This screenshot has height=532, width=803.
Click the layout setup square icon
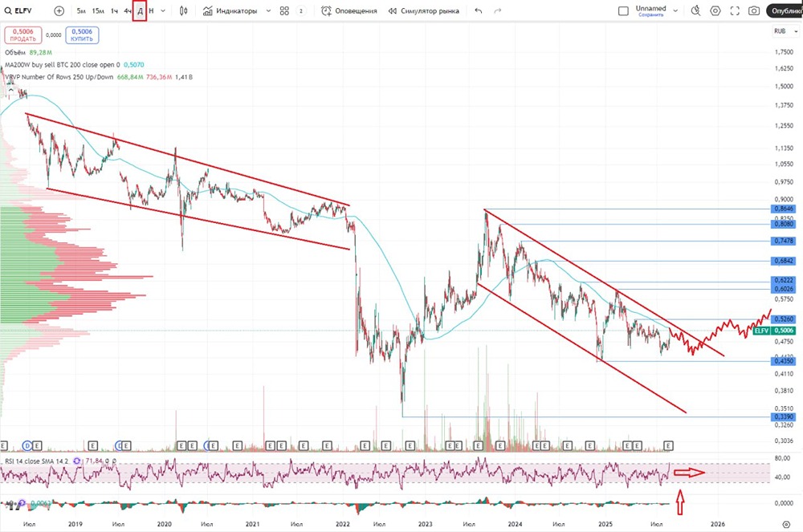coord(623,10)
